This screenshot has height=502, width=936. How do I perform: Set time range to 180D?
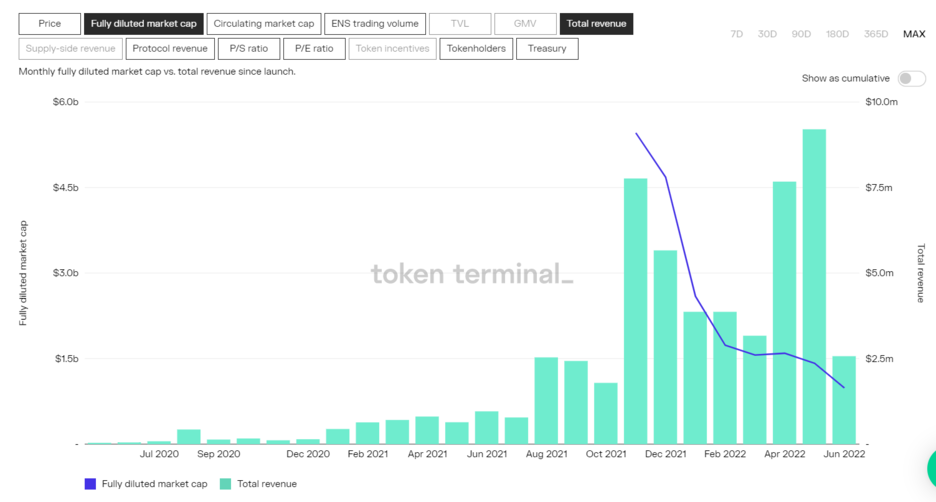tap(837, 34)
